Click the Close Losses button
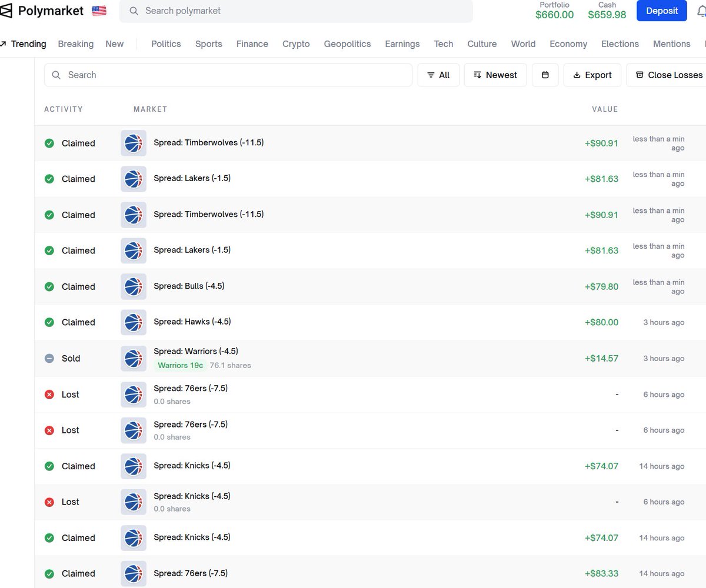706x588 pixels. 669,75
